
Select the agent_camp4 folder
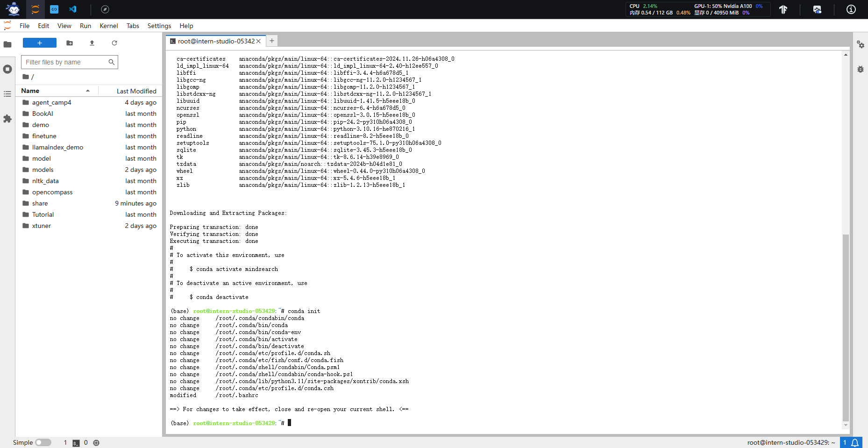pos(89,102)
